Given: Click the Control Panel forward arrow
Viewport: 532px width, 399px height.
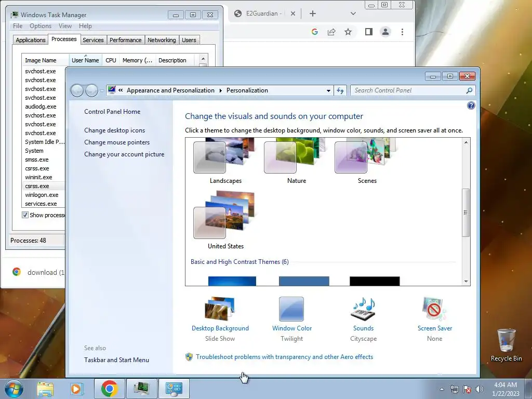Looking at the screenshot, I should 91,90.
